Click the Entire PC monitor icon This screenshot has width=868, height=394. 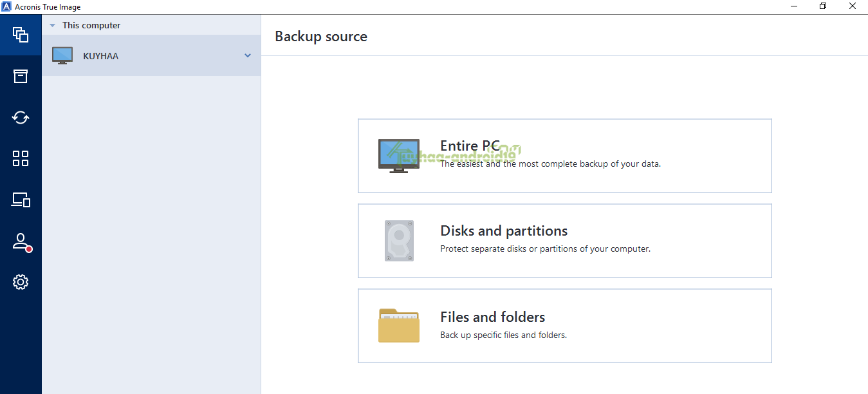(398, 156)
